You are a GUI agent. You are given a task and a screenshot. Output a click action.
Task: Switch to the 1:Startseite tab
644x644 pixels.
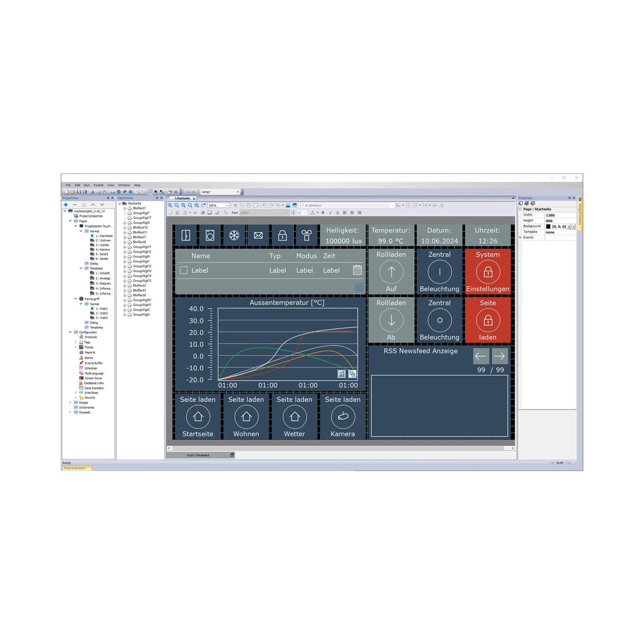(x=181, y=197)
